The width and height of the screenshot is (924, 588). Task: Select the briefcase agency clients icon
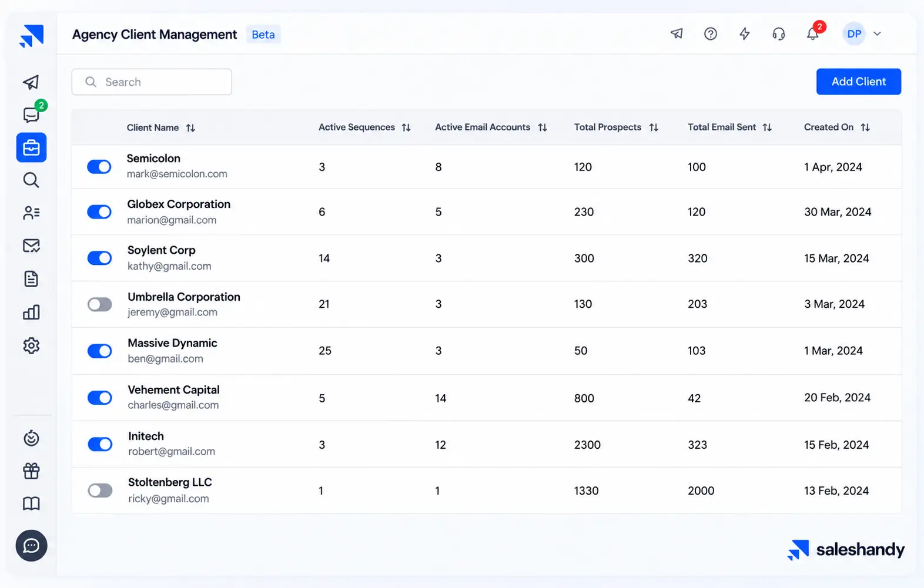coord(31,147)
